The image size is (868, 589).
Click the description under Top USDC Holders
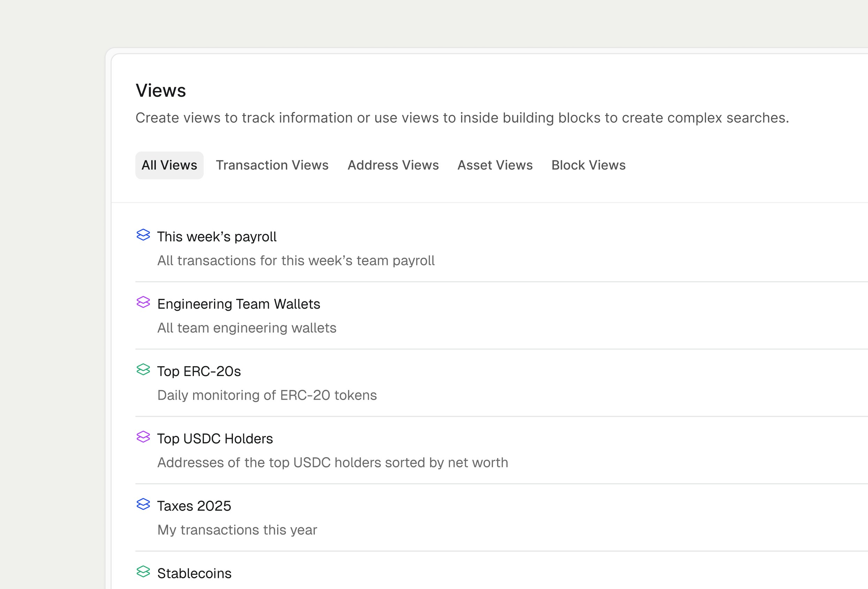(333, 462)
